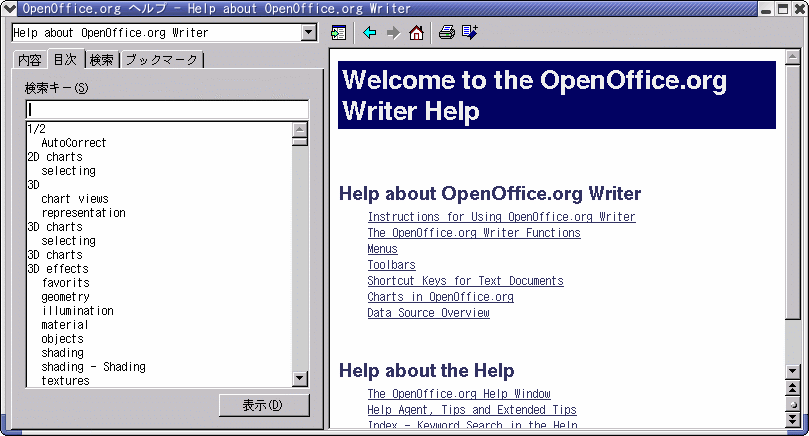809x436 pixels.
Task: Open the Data Source Overview link
Action: pyautogui.click(x=428, y=313)
